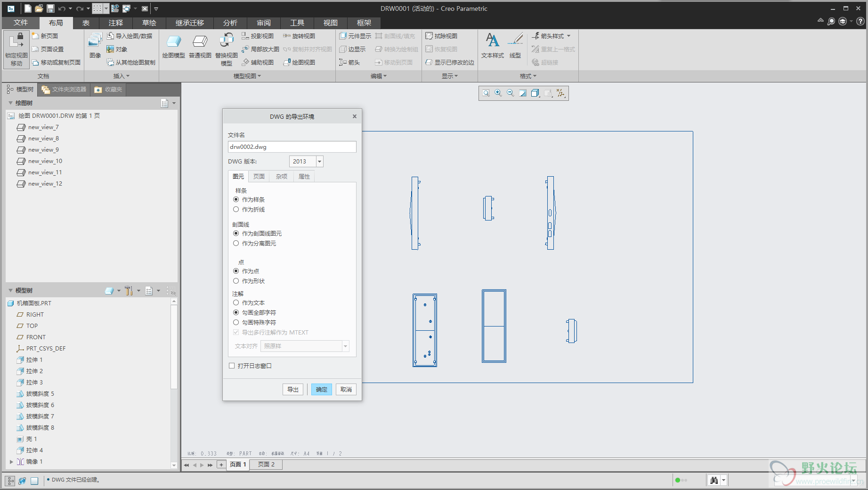Image resolution: width=868 pixels, height=490 pixels.
Task: Open the 显示 group dropdown
Action: pos(450,76)
